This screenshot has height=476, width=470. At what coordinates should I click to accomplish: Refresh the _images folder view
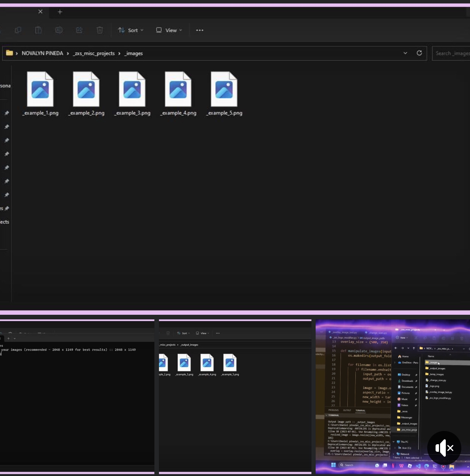click(x=419, y=53)
